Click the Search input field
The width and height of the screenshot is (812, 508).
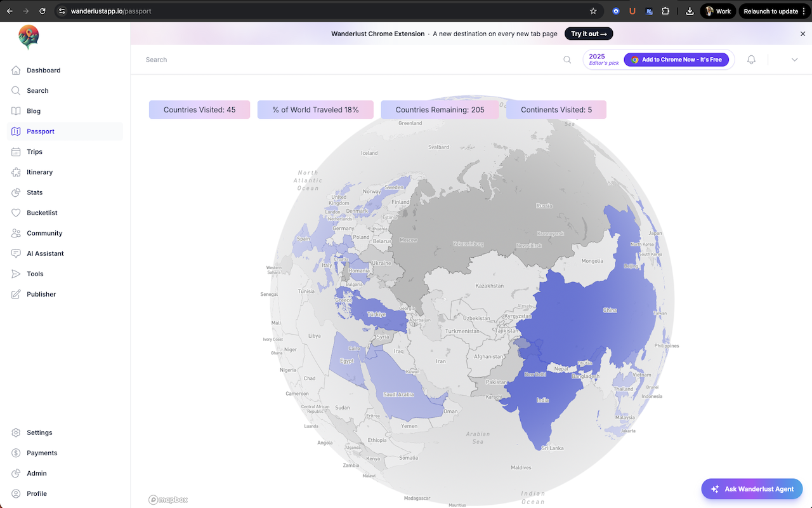351,60
